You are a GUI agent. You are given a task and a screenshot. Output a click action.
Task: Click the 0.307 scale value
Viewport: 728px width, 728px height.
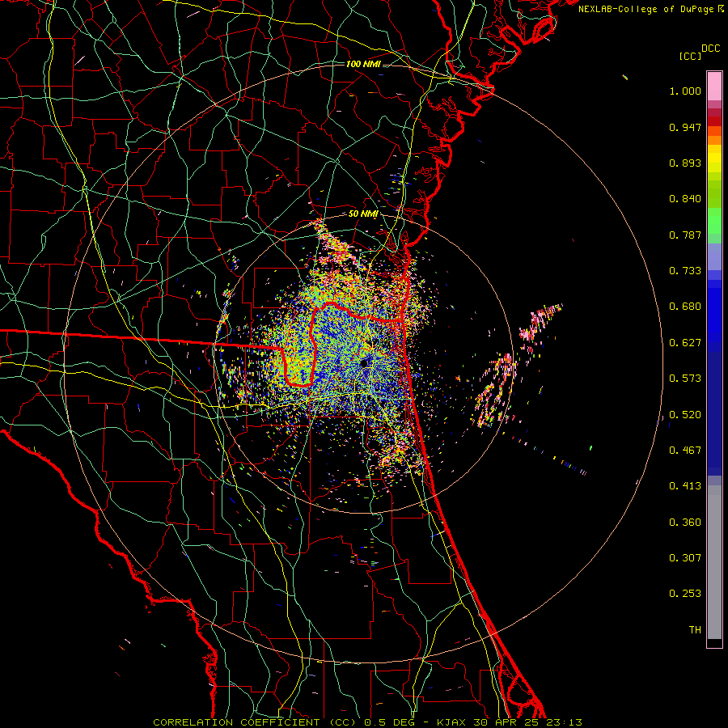(x=685, y=558)
